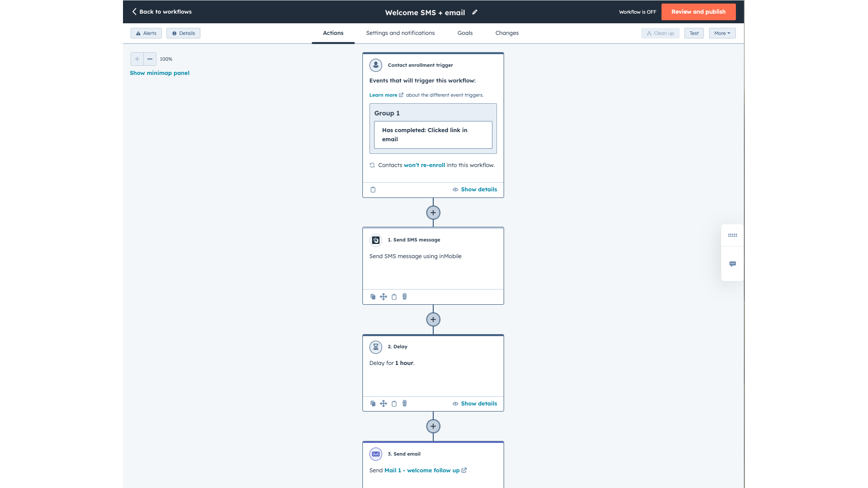Delete the Delay action using trash icon

click(x=404, y=403)
